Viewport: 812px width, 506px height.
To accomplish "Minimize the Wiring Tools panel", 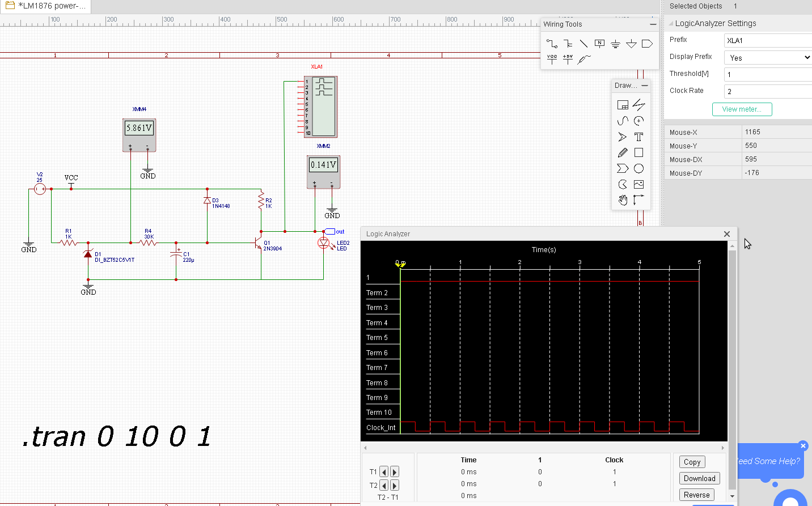I will [653, 24].
